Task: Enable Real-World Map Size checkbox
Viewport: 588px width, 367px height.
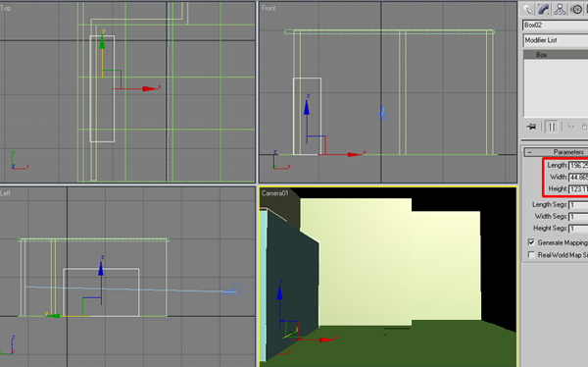Action: [x=531, y=255]
